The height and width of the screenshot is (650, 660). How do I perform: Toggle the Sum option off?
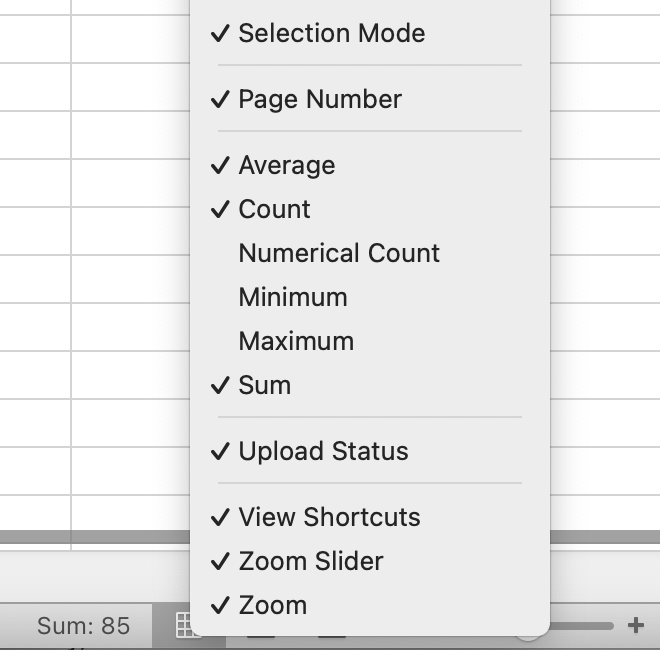tap(264, 385)
